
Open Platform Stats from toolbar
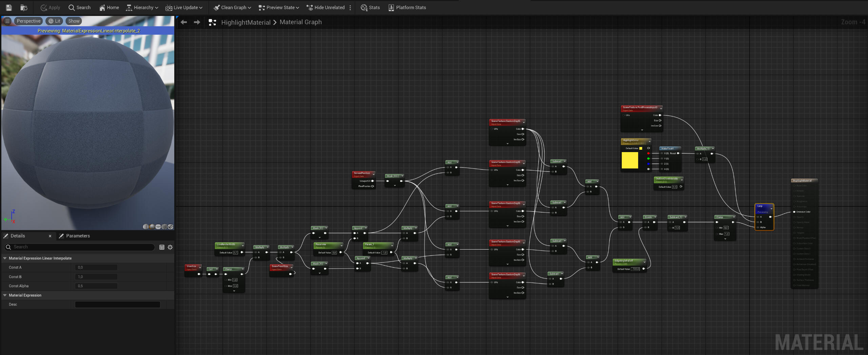[x=407, y=7]
